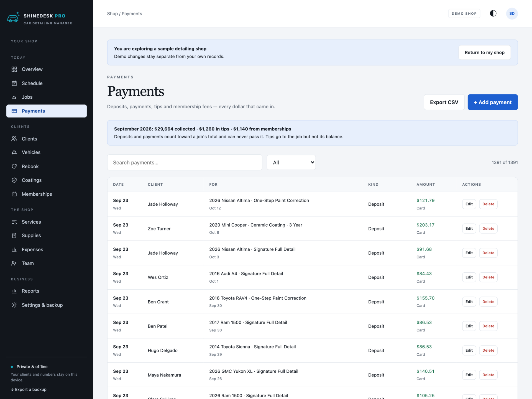Edit the Ben Grant Toyota RAV4 payment
The width and height of the screenshot is (532, 399).
click(x=469, y=302)
